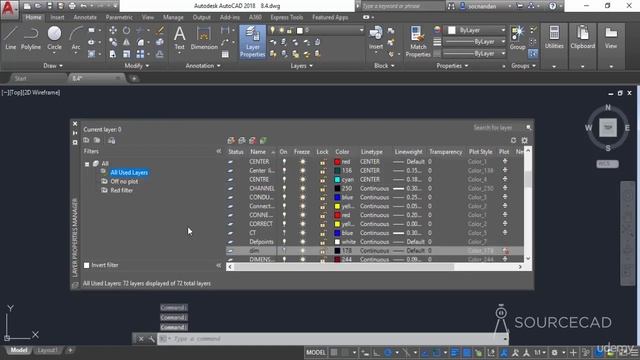Click the New Layer icon
Image resolution: width=640 pixels, height=360 pixels.
pyautogui.click(x=231, y=140)
